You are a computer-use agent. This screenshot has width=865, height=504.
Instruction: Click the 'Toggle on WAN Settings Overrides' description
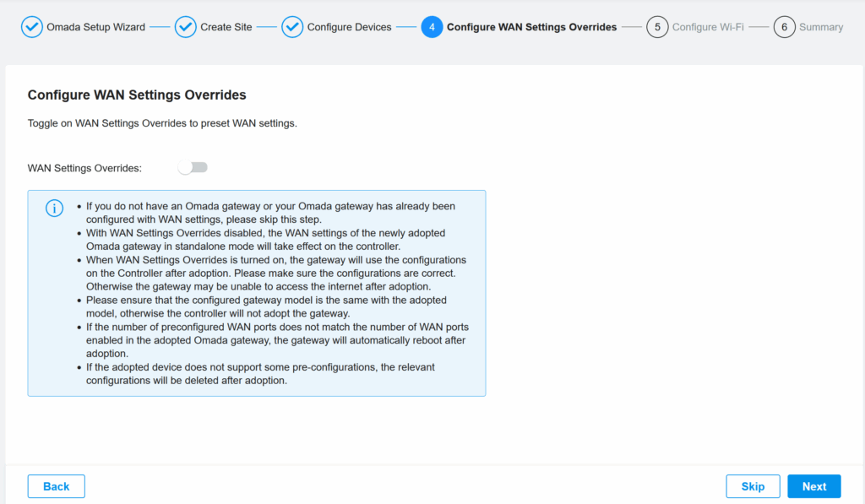(x=162, y=123)
